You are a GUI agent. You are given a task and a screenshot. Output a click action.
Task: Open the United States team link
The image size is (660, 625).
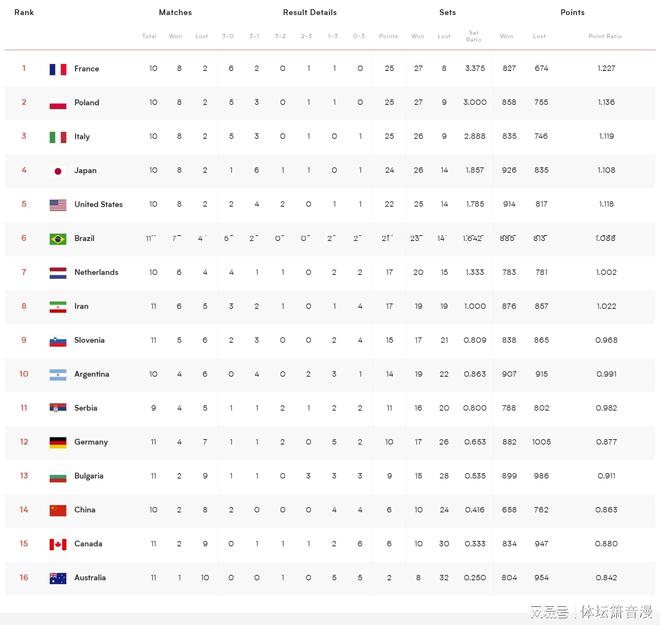(x=98, y=205)
